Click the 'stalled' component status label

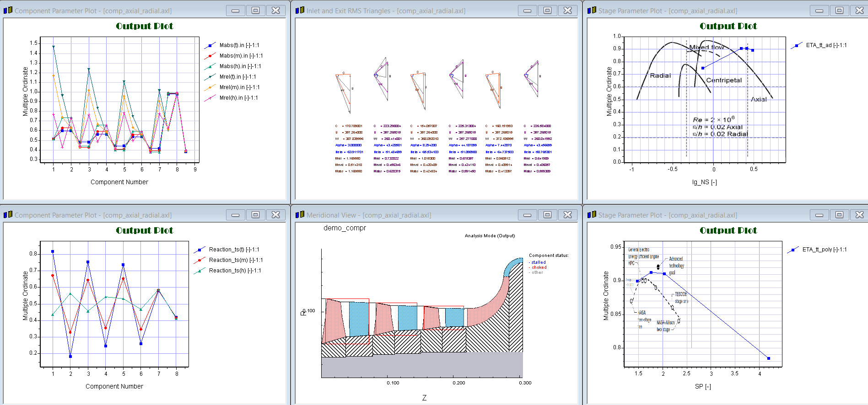[x=539, y=262]
